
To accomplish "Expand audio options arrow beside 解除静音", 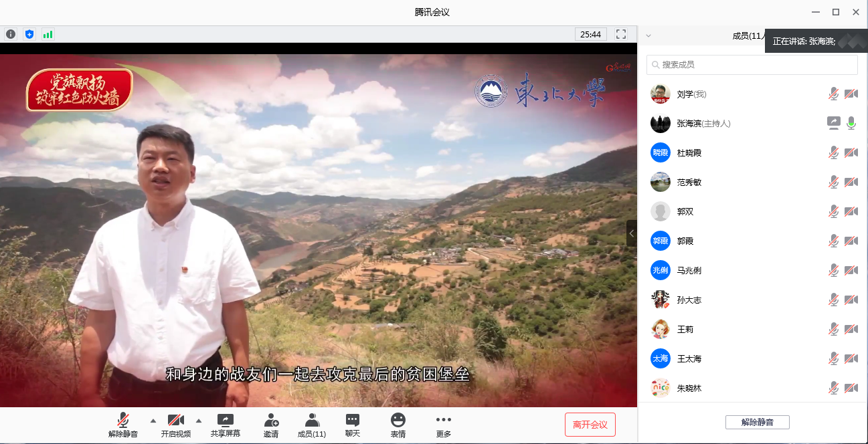I will point(153,421).
